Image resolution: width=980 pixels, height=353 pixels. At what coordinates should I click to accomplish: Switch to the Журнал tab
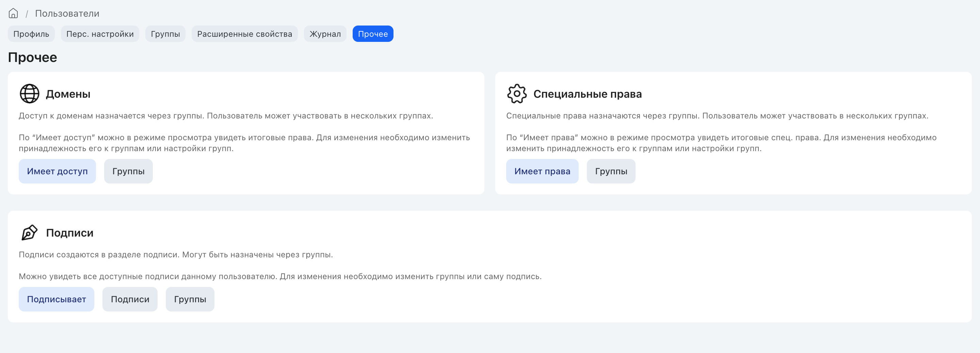tap(325, 34)
